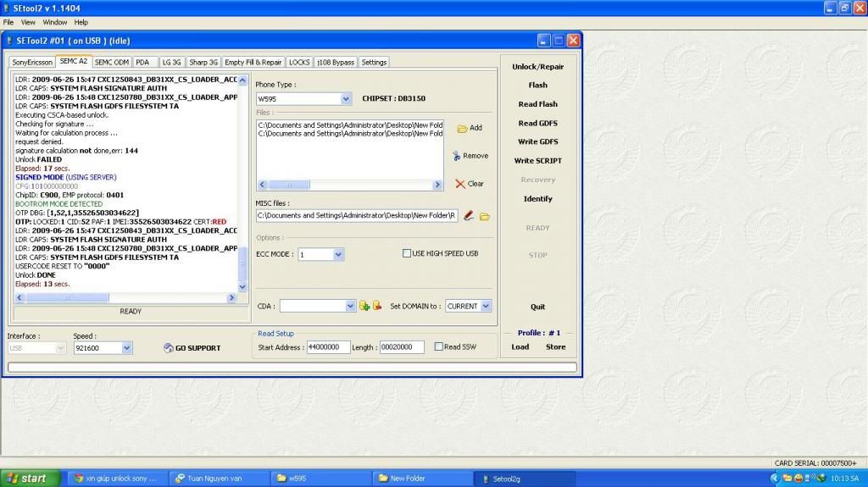
Task: Toggle the Read SSW checkbox
Action: pos(438,347)
